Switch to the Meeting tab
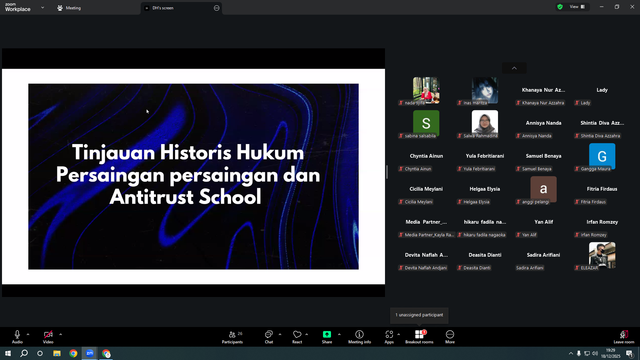This screenshot has width=640, height=360. [69, 8]
